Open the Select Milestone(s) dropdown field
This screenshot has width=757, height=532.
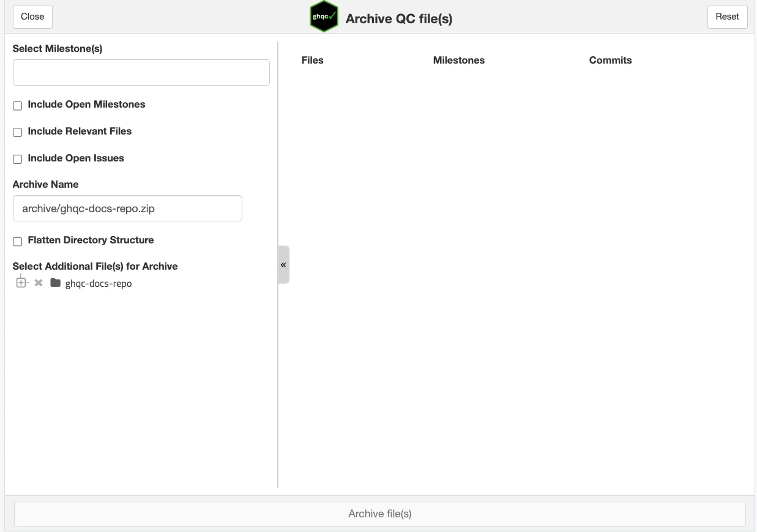[x=141, y=73]
